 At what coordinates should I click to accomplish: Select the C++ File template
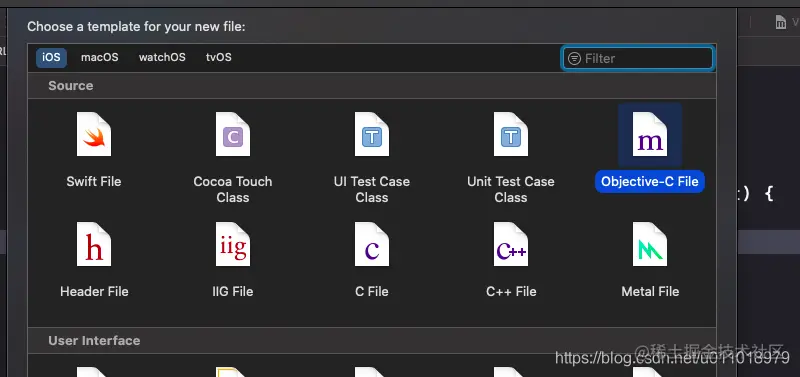511,244
